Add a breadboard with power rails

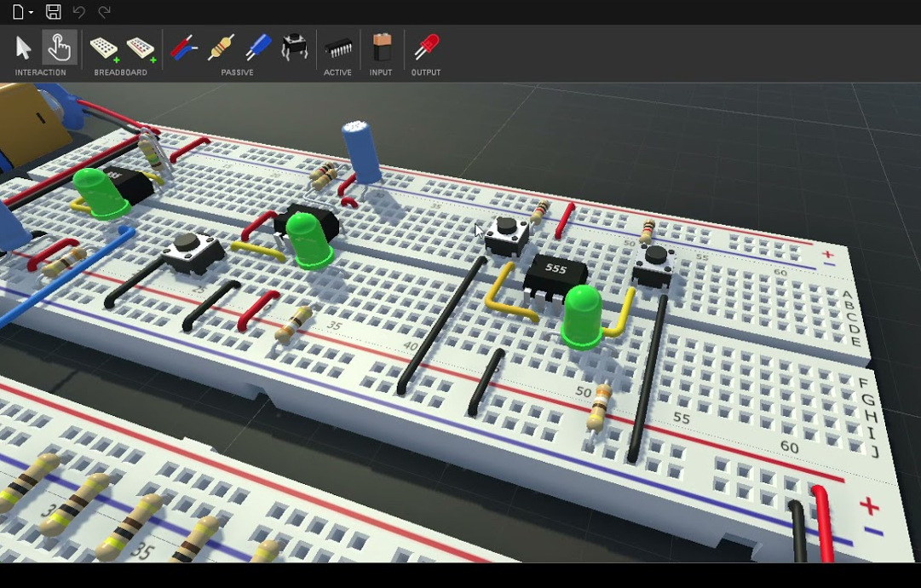point(141,48)
